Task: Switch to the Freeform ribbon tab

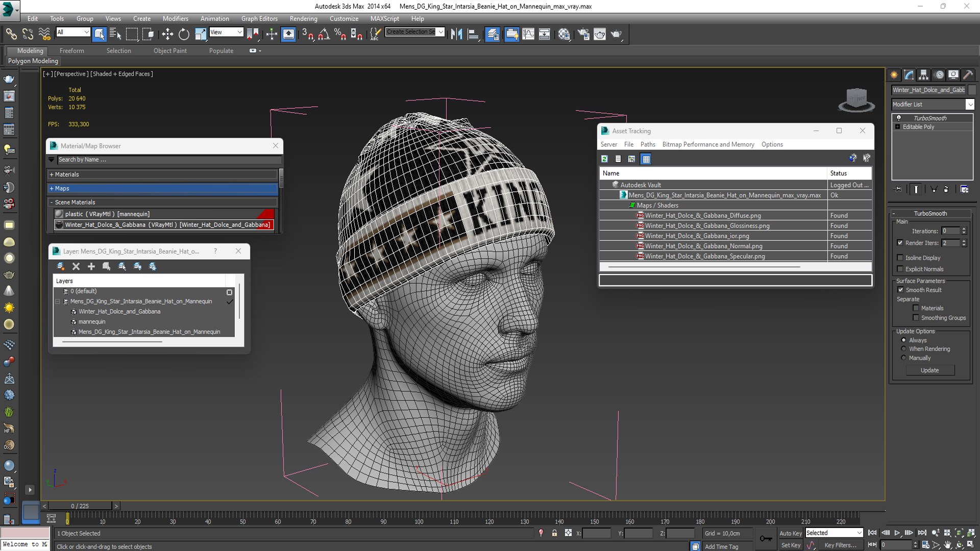Action: (x=71, y=51)
